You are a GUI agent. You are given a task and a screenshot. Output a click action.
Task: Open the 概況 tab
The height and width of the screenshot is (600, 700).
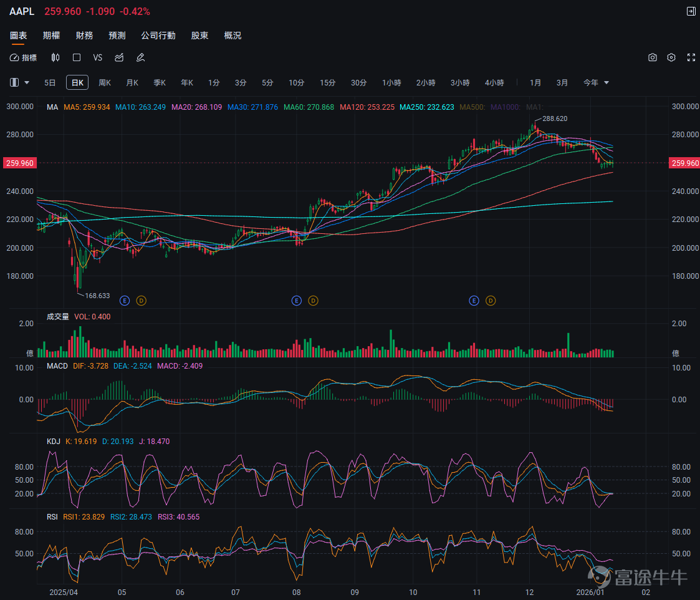233,36
